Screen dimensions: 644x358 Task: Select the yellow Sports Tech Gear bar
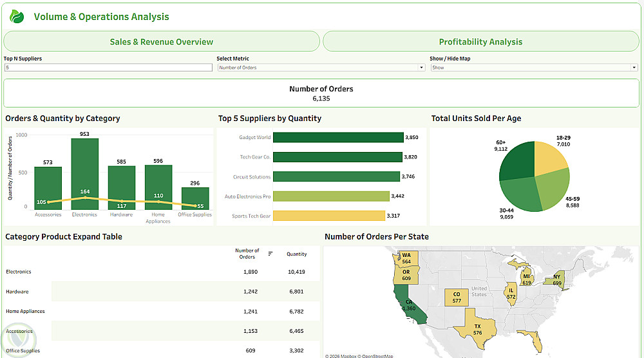click(x=328, y=216)
